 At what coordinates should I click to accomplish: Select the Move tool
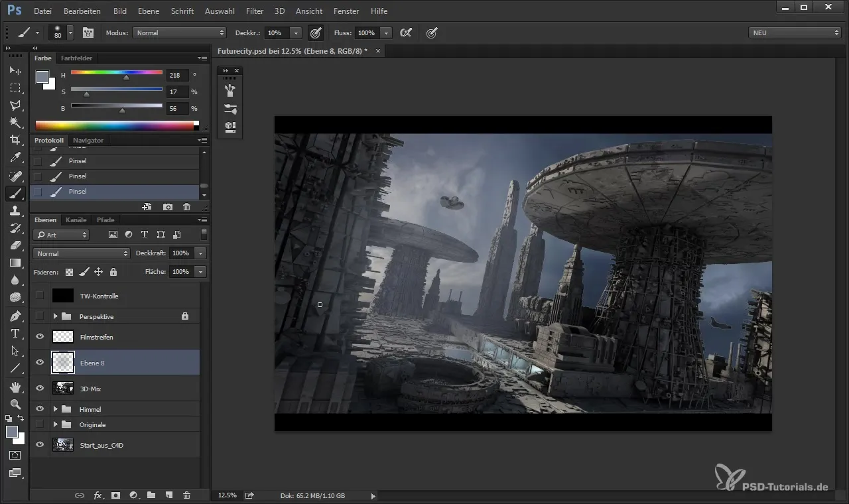click(15, 70)
